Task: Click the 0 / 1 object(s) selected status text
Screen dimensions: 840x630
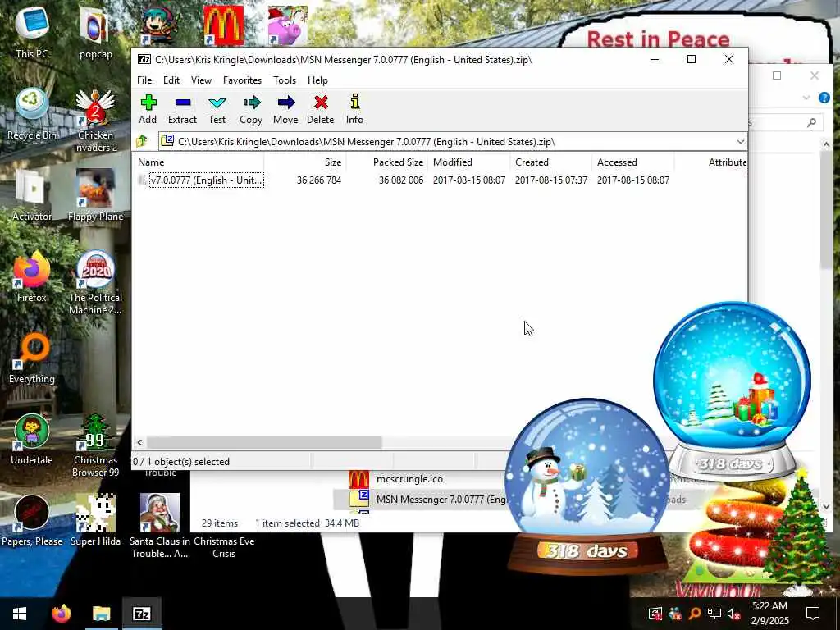Action: [181, 462]
